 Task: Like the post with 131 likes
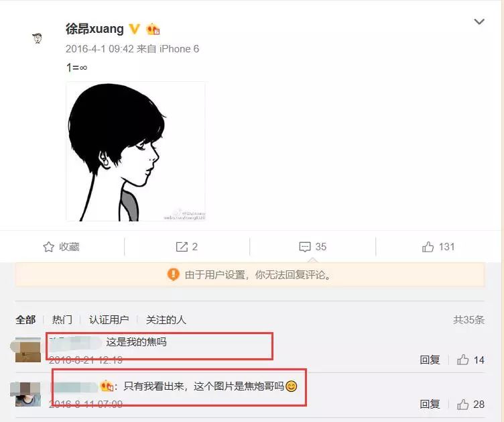[x=428, y=247]
